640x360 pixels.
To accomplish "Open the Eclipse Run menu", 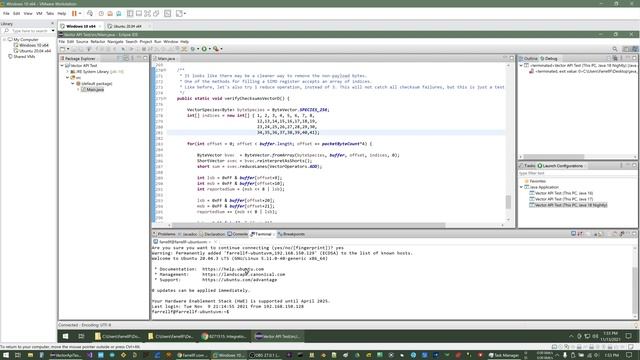I will [x=158, y=42].
